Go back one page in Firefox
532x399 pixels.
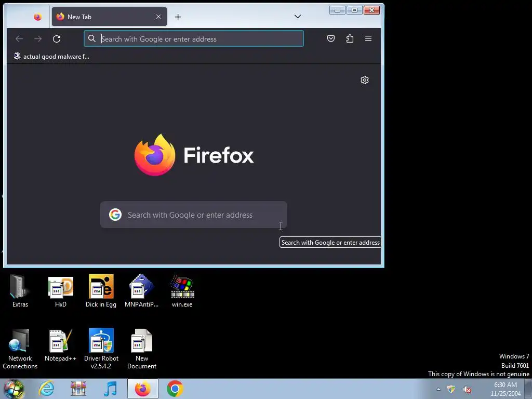point(19,38)
